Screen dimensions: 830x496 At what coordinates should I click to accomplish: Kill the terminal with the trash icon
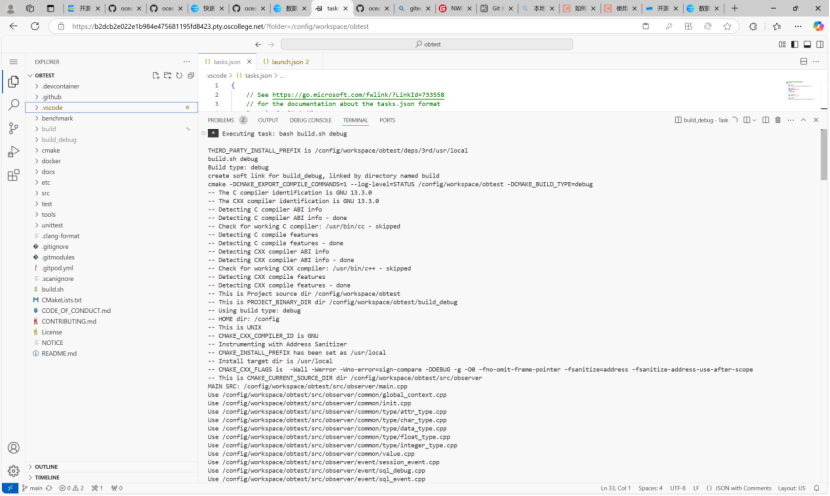tap(778, 120)
